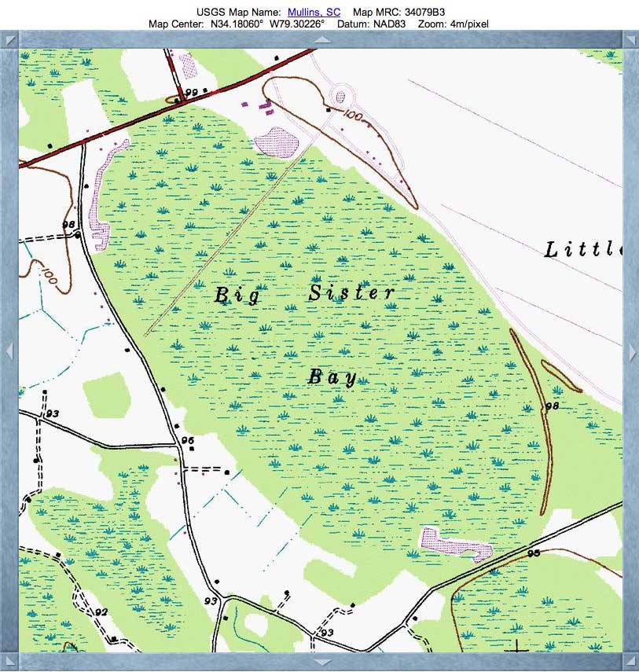Pan the map north with top arrow
This screenshot has height=672, width=639.
tap(323, 39)
